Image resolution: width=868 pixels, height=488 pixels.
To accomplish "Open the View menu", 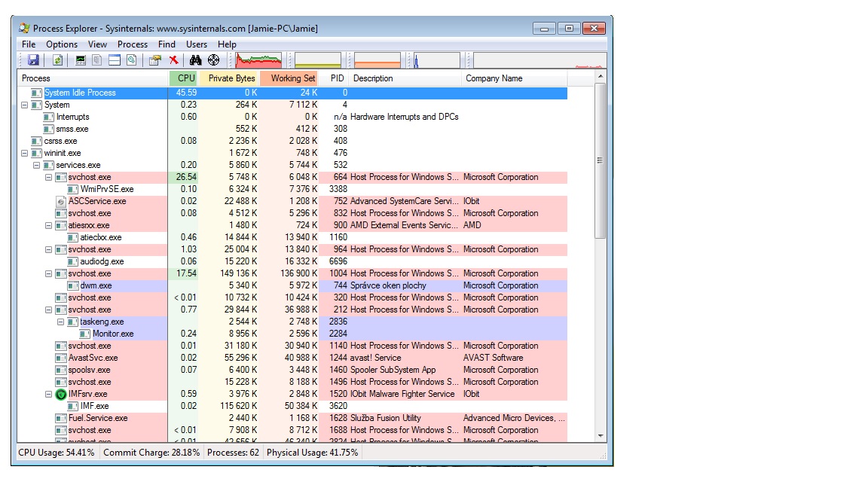I will (97, 44).
